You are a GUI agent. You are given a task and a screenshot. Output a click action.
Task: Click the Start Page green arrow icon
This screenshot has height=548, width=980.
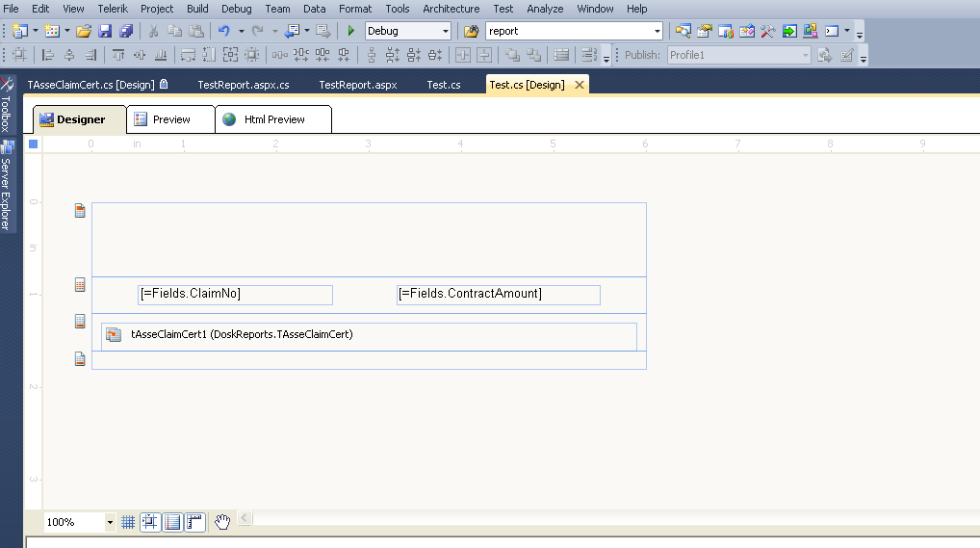pyautogui.click(x=789, y=31)
